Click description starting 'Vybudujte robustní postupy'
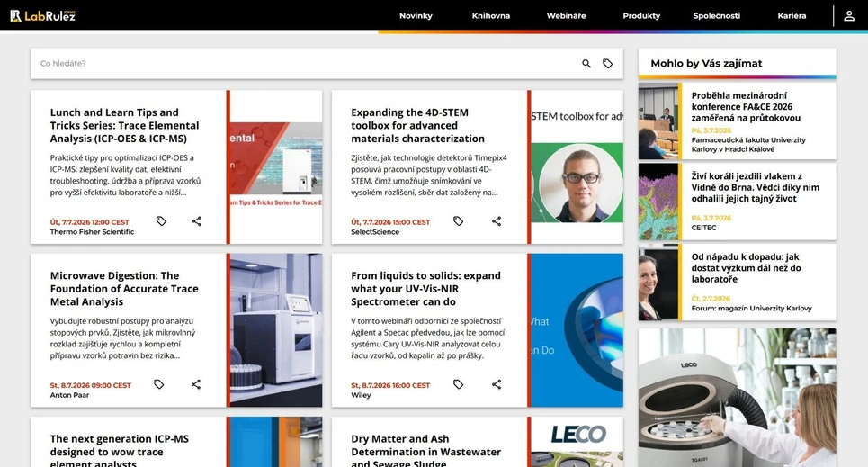Image resolution: width=868 pixels, height=467 pixels. click(122, 338)
